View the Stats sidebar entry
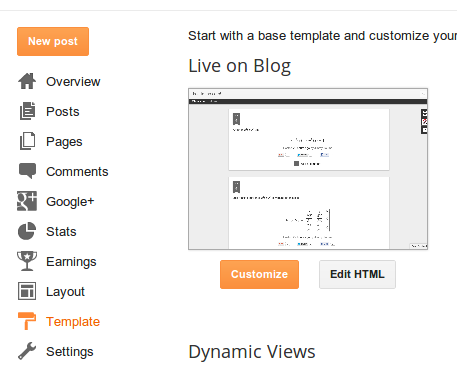The width and height of the screenshot is (457, 372). pyautogui.click(x=61, y=232)
